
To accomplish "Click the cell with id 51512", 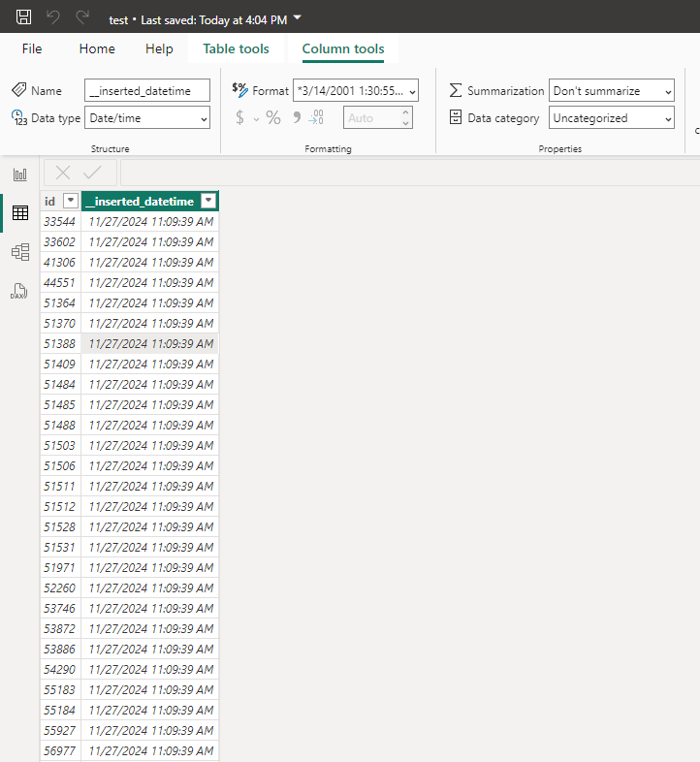I will tap(60, 507).
